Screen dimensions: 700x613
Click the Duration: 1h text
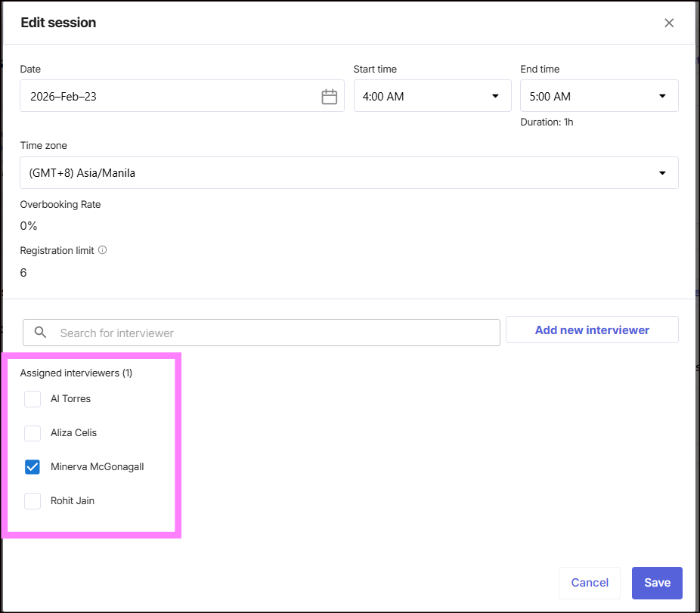click(547, 122)
